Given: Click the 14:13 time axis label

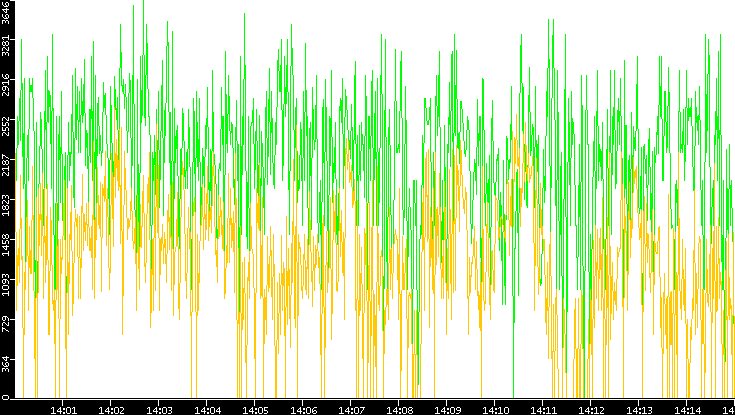Looking at the screenshot, I should click(639, 410).
